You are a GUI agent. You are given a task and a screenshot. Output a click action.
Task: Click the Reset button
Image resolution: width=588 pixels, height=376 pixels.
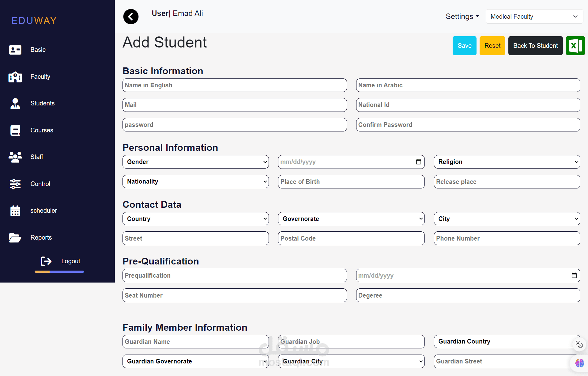click(492, 46)
